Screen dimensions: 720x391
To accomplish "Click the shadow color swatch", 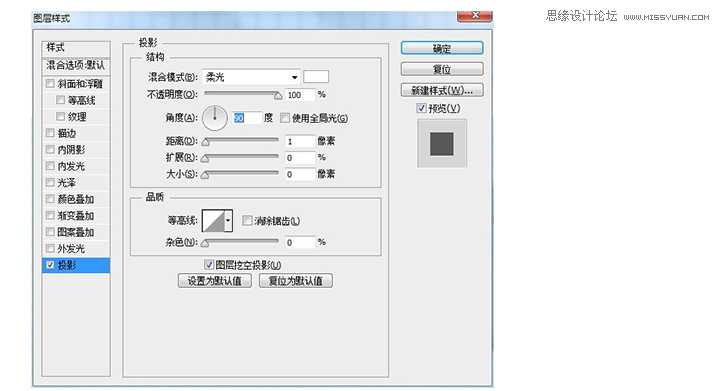I will tap(316, 77).
